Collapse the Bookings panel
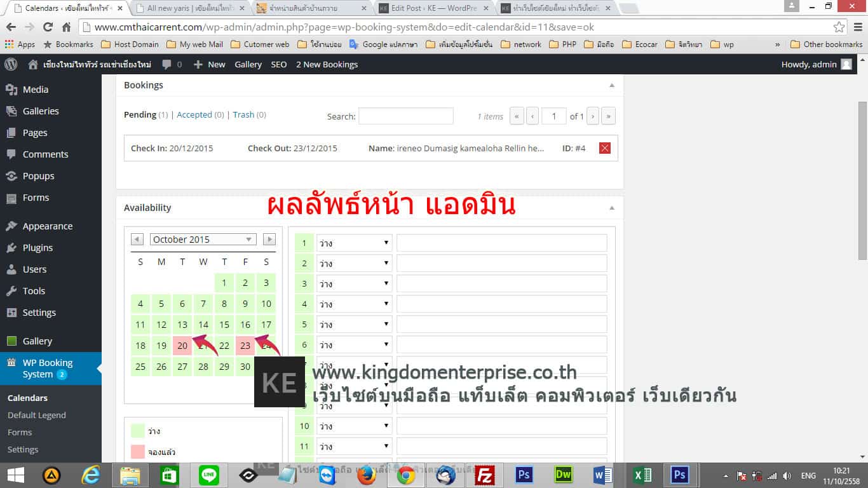868x488 pixels. [x=611, y=85]
